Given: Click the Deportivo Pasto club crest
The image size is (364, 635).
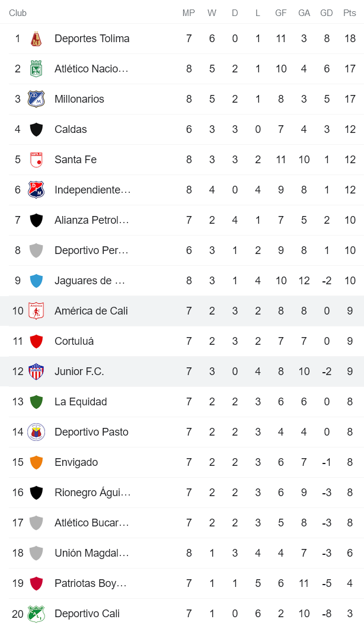Looking at the screenshot, I should coord(36,431).
